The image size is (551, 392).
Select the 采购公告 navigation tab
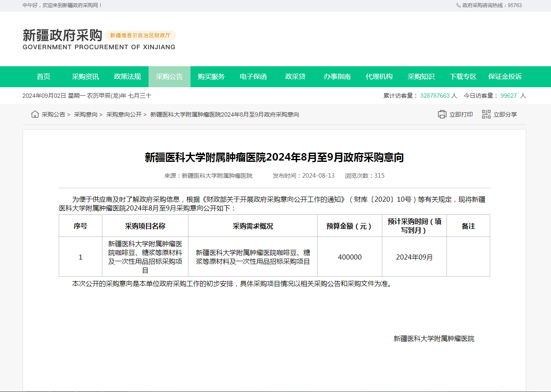170,77
